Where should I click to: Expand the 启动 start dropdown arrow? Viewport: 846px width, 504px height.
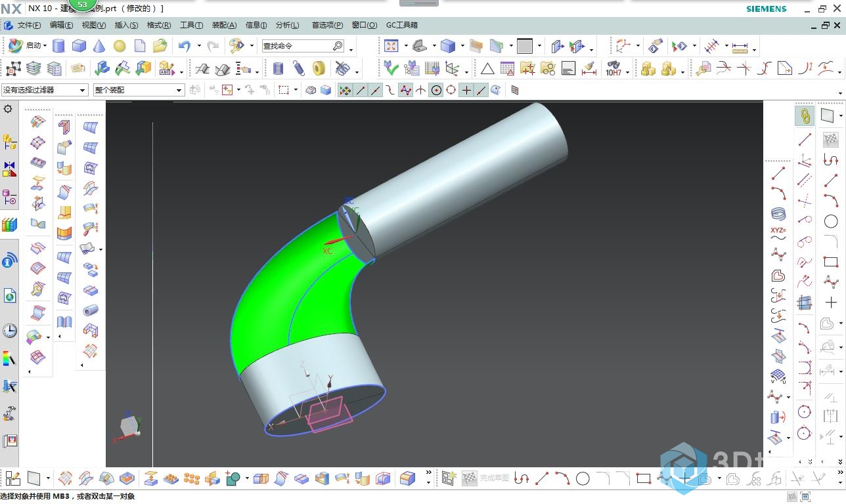click(x=45, y=46)
